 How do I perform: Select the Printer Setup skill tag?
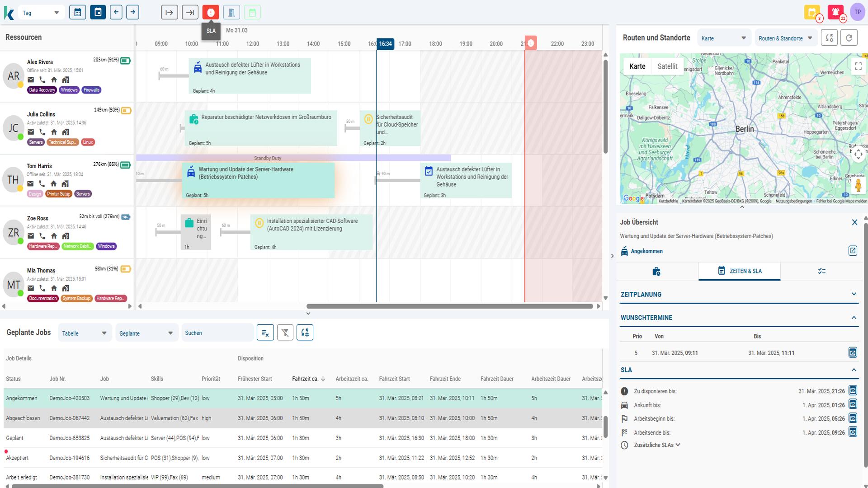click(x=59, y=194)
